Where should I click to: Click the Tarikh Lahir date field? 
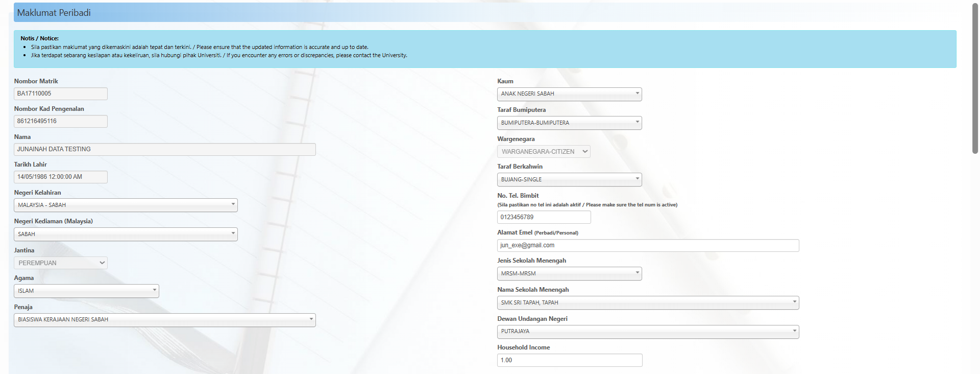click(61, 177)
